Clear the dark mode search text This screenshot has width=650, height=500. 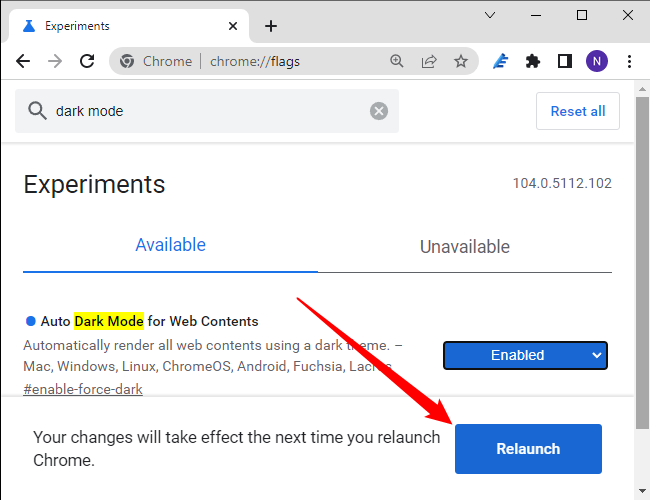[x=379, y=111]
